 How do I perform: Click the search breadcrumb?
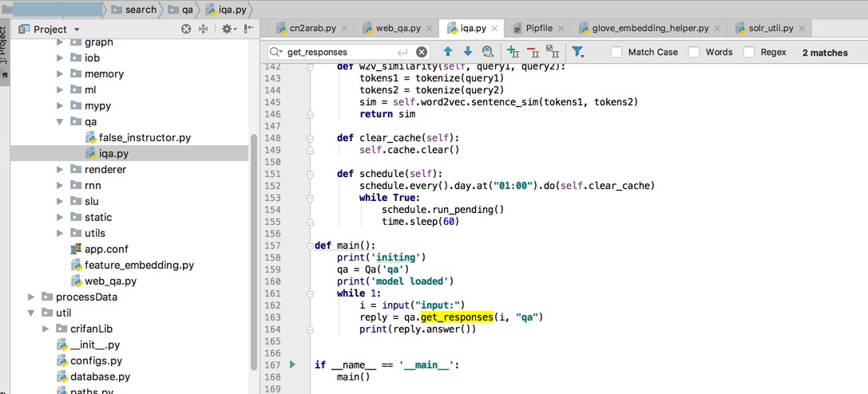click(133, 10)
